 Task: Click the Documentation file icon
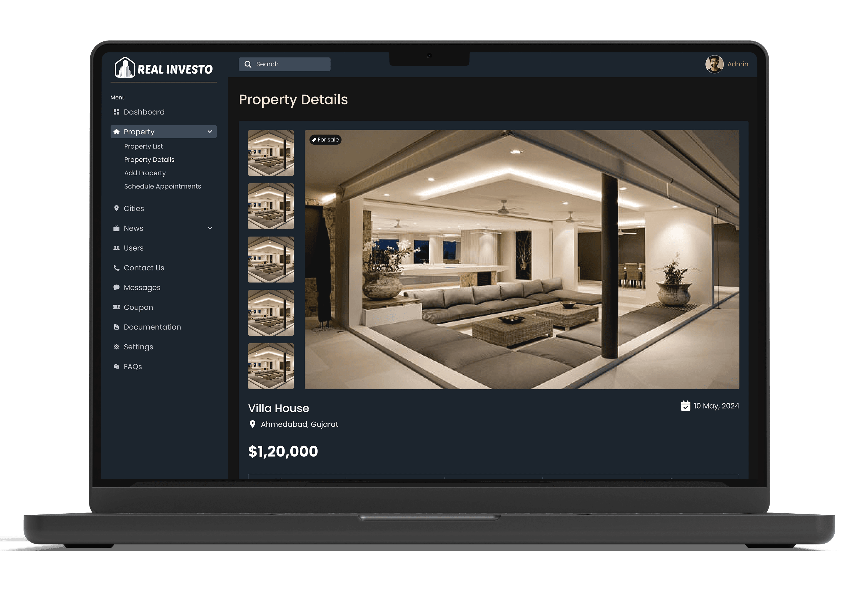click(x=116, y=327)
